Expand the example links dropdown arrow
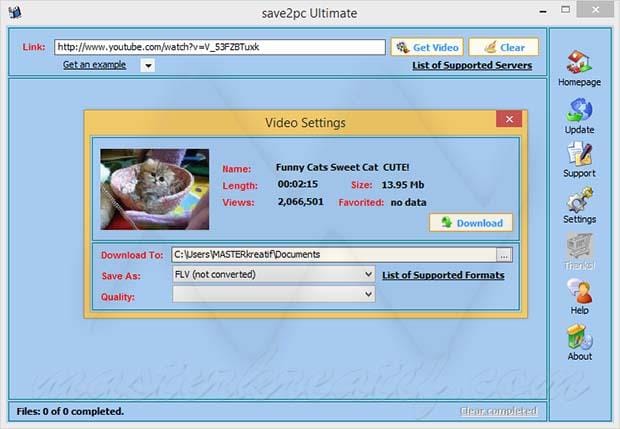 click(148, 66)
